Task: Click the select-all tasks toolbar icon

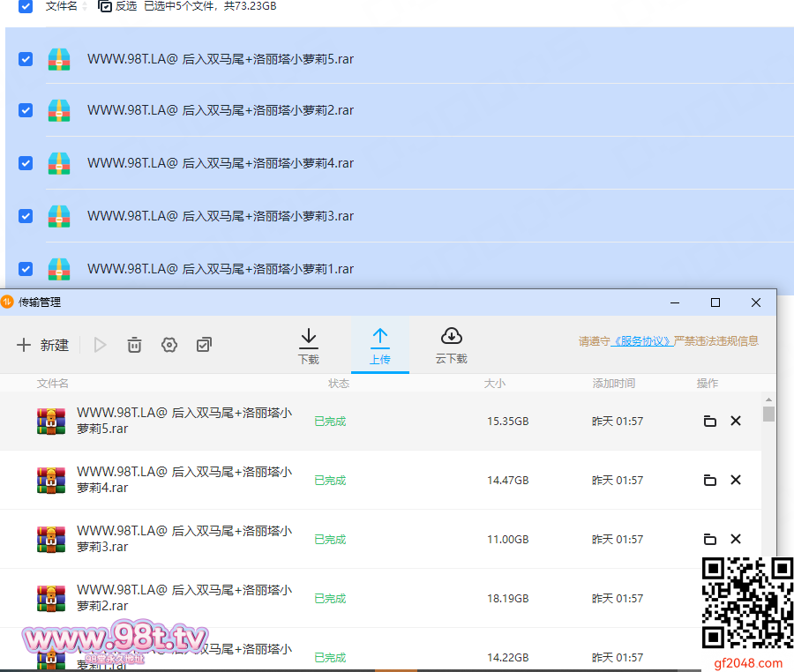Action: (204, 345)
